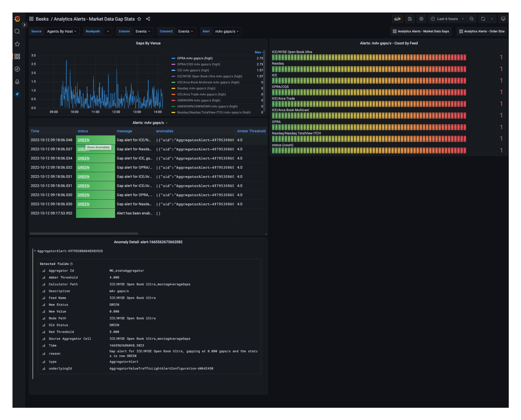This screenshot has width=521, height=420.
Task: Open the search dashboards magnifier icon
Action: tap(17, 31)
